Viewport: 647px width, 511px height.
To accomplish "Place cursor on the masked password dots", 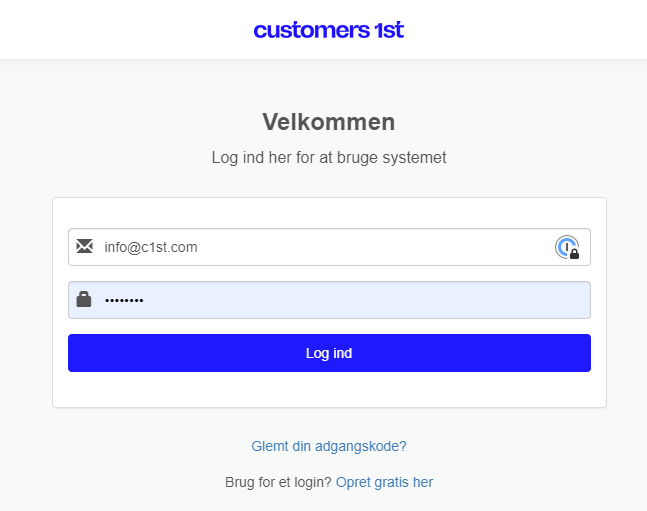I will coord(124,300).
